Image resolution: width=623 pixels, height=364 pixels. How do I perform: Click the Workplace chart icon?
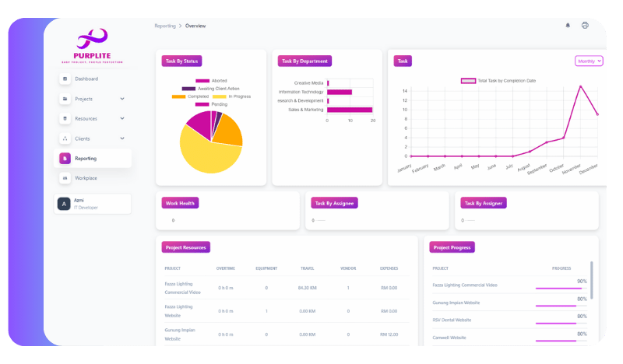(65, 178)
